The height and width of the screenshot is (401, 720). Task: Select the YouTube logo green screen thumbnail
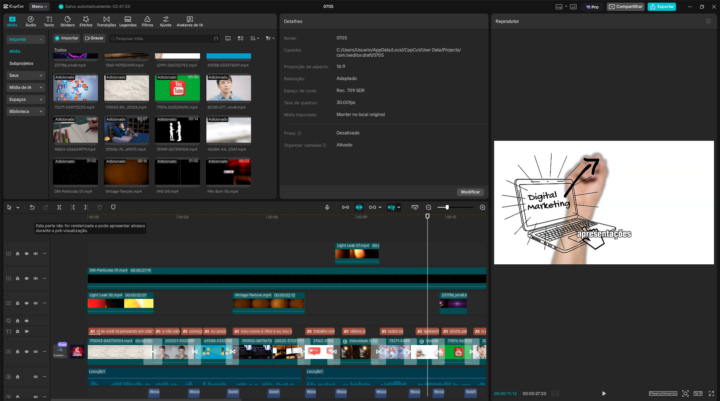pyautogui.click(x=177, y=88)
